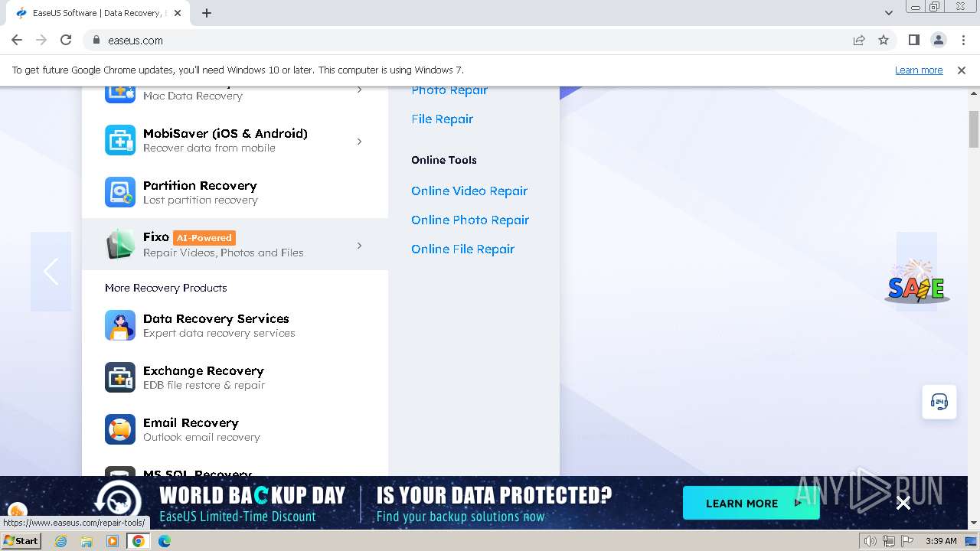Open Exchange Recovery menu item
Screen dimensions: 980x551
tap(235, 377)
